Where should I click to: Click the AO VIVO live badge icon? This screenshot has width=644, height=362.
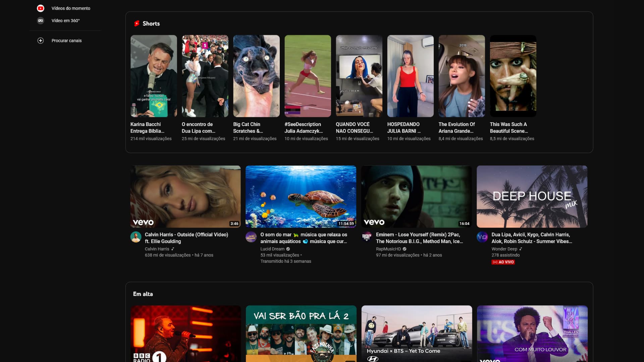click(503, 262)
